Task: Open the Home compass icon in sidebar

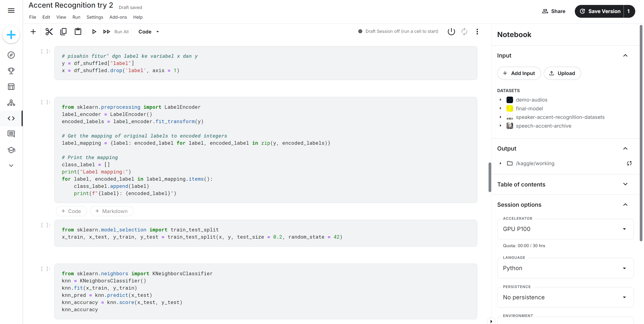Action: (x=11, y=55)
